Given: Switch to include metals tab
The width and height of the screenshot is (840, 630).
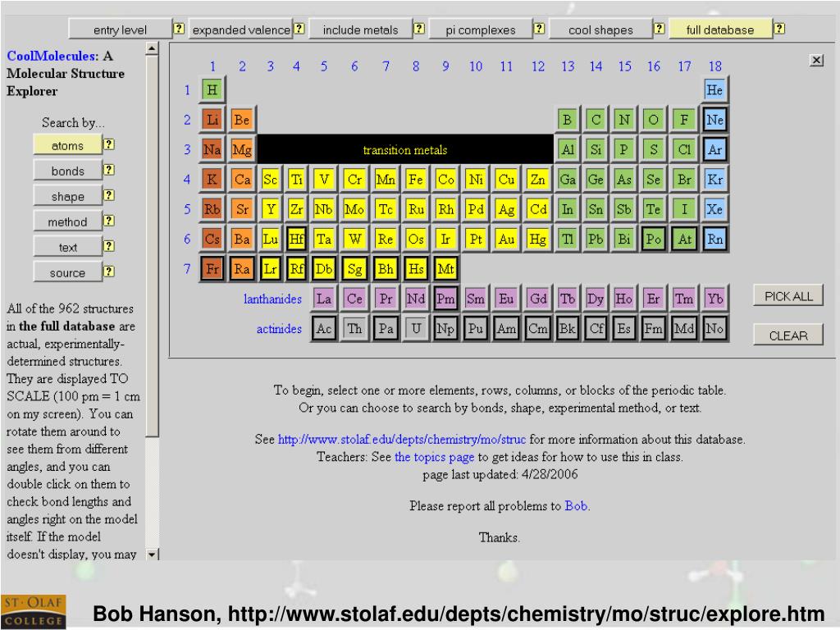Looking at the screenshot, I should [x=361, y=30].
